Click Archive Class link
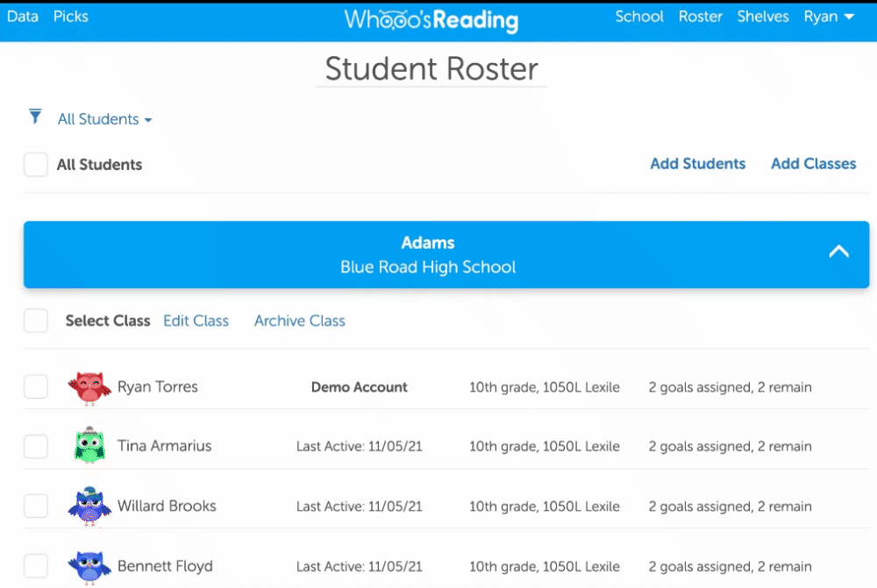 pos(299,321)
